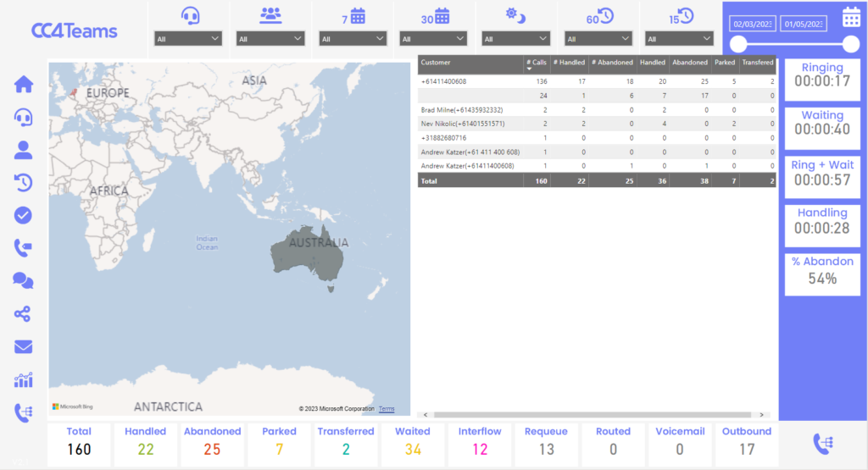Image resolution: width=868 pixels, height=470 pixels.
Task: Go to the Home page in sidebar
Action: click(24, 85)
